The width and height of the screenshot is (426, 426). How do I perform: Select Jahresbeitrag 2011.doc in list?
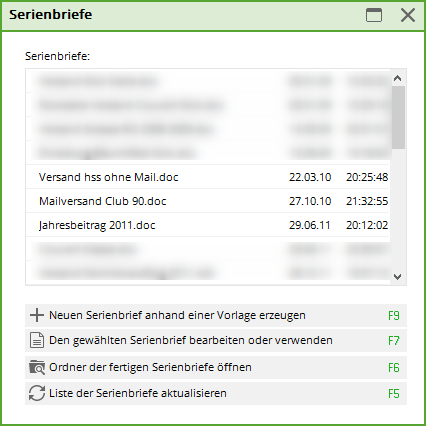tap(208, 225)
